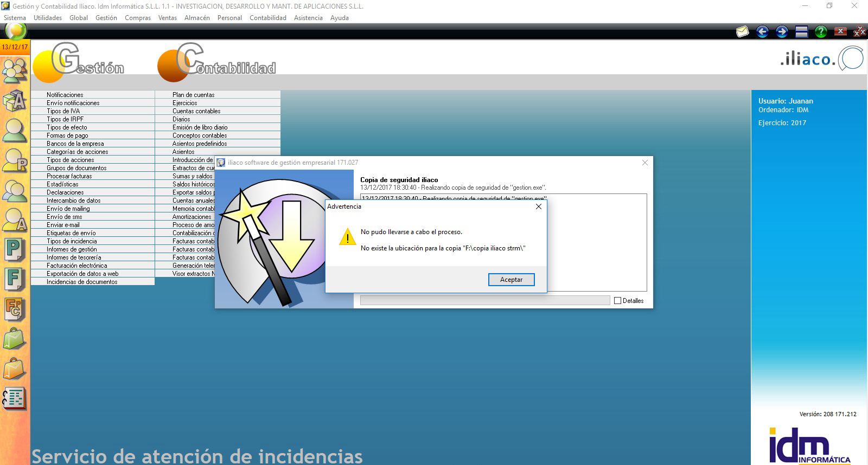This screenshot has height=465, width=868.
Task: Open the Sistema menu
Action: coord(15,18)
